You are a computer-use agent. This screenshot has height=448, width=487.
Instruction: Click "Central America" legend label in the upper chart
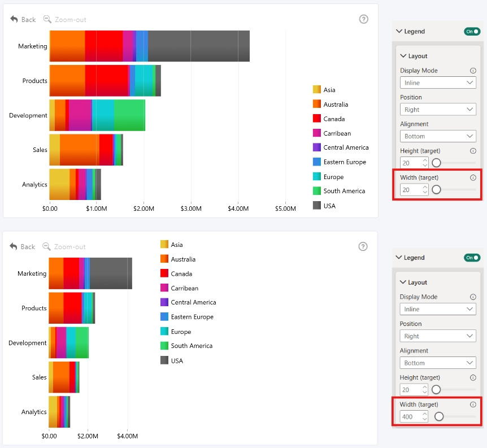[346, 147]
